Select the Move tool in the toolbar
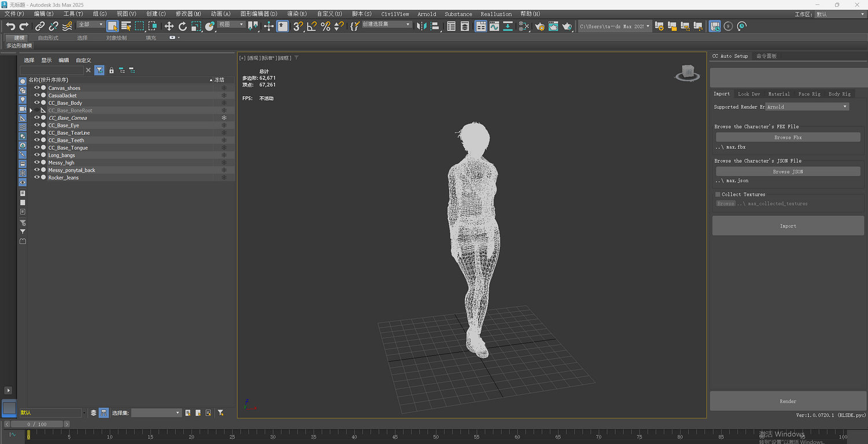 pyautogui.click(x=169, y=26)
